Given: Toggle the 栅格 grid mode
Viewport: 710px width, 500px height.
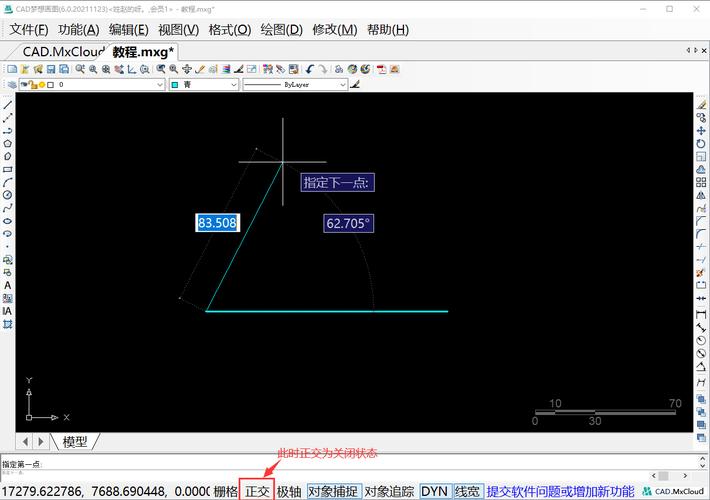Looking at the screenshot, I should point(225,491).
